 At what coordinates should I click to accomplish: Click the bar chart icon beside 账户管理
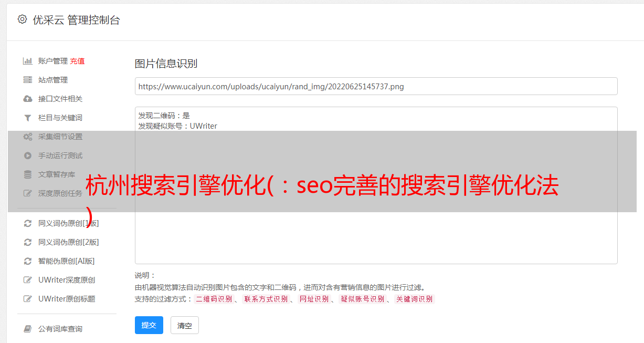[28, 61]
